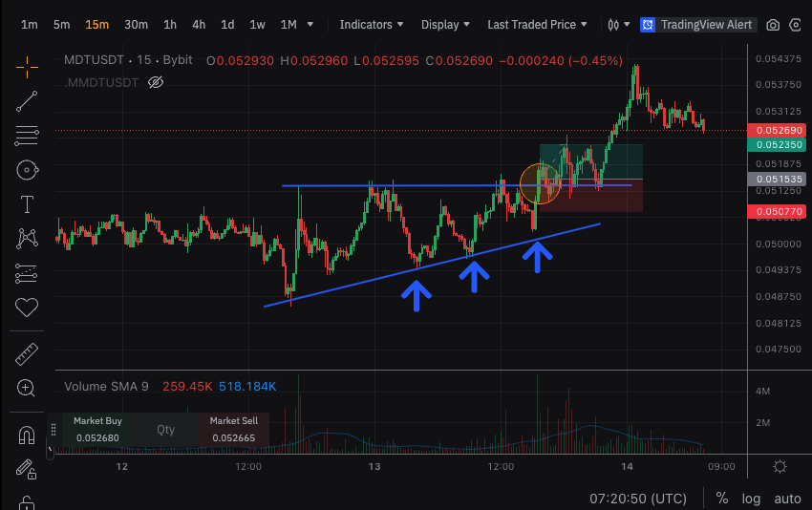The width and height of the screenshot is (812, 510).
Task: Click the heart favorites icon
Action: (27, 308)
